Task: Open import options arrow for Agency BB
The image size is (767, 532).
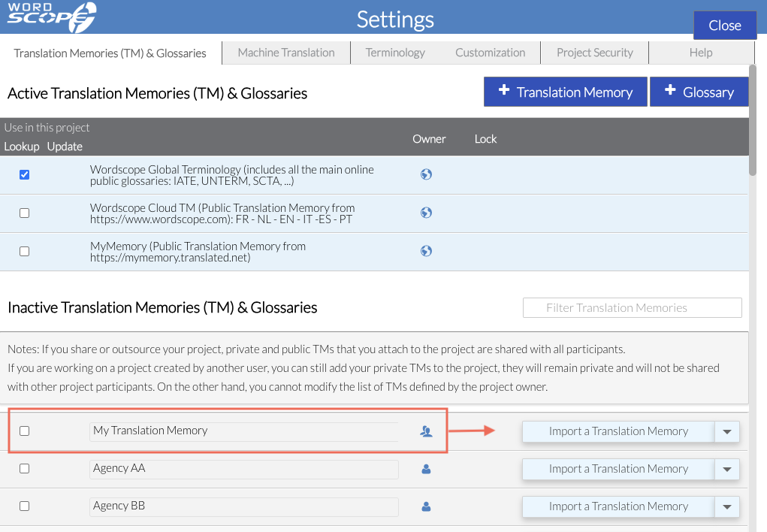Action: click(x=726, y=506)
